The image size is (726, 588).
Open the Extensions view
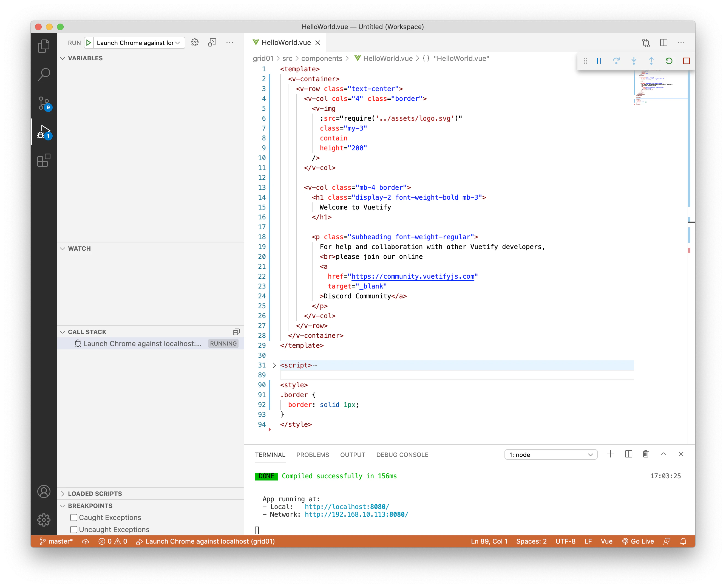pyautogui.click(x=44, y=160)
